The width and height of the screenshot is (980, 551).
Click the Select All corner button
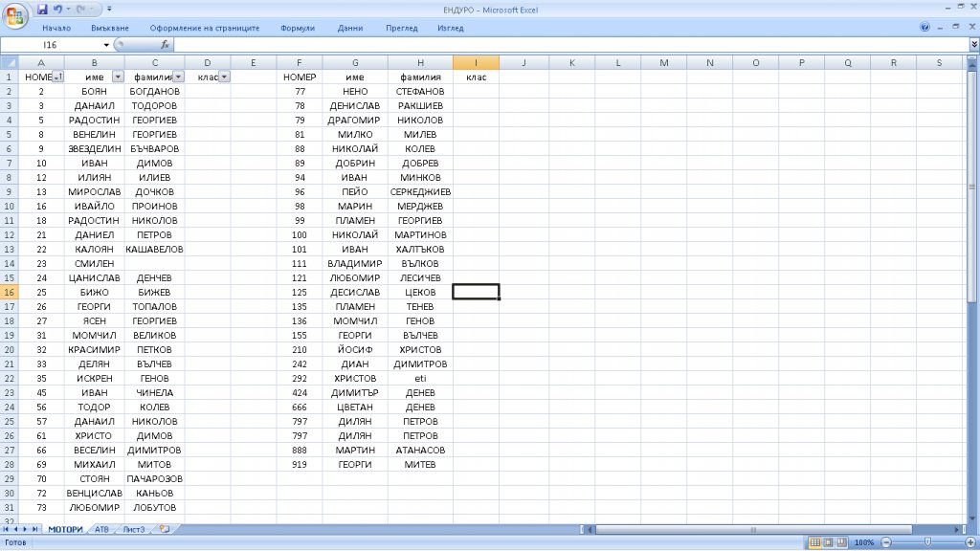click(10, 63)
